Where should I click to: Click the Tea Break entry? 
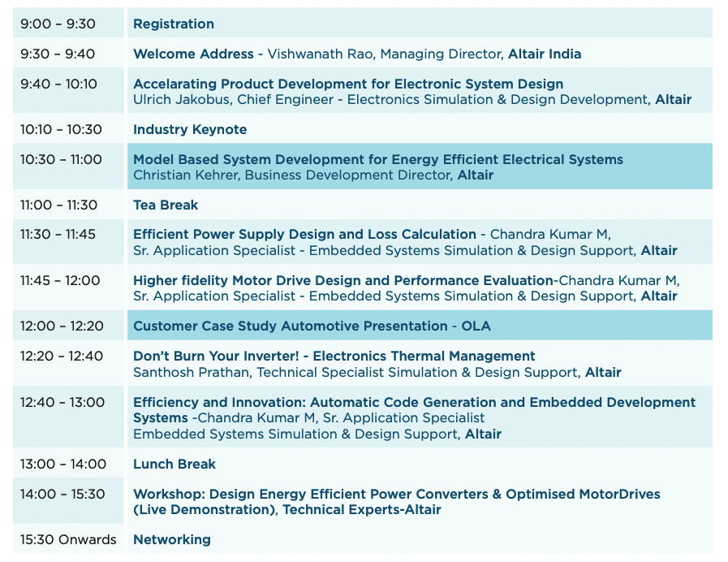point(166,205)
